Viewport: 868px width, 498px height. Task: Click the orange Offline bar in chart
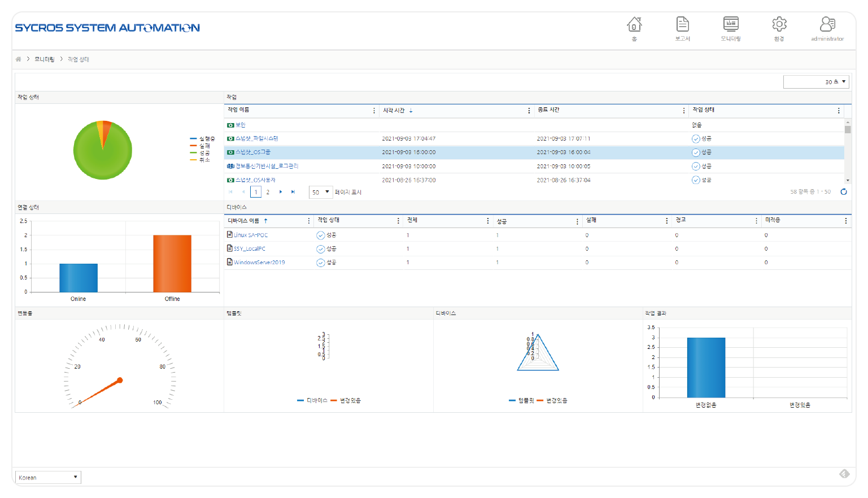172,263
